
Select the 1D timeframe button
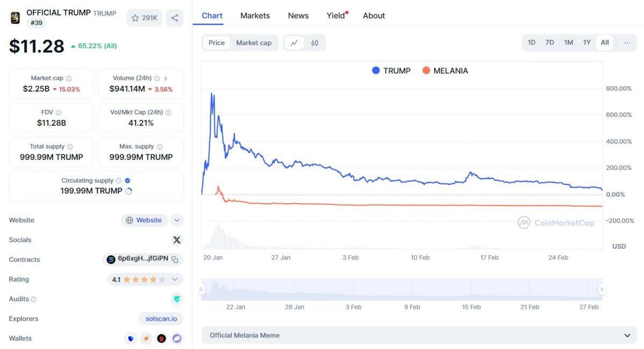pyautogui.click(x=531, y=42)
